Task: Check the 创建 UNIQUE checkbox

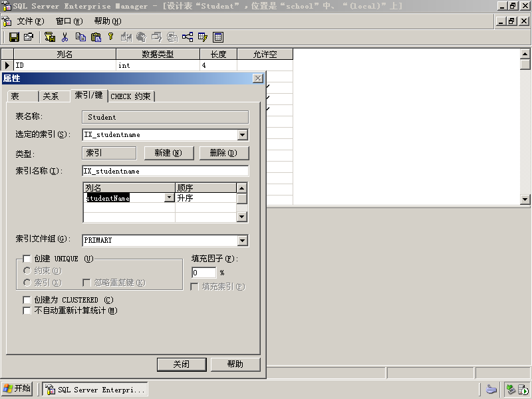Action: [27, 259]
